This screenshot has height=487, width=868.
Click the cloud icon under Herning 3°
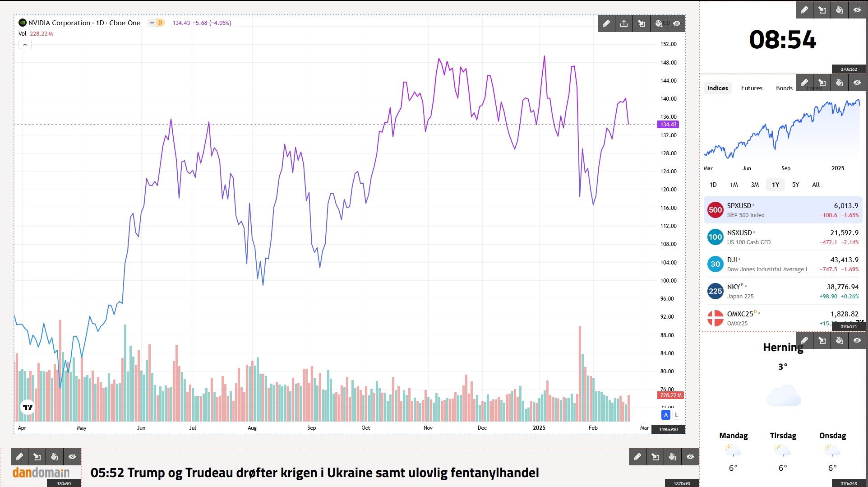784,395
